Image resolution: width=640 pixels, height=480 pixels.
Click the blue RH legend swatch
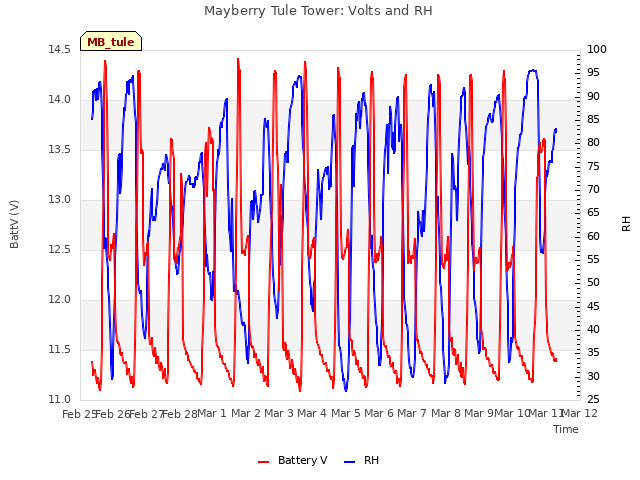pos(350,461)
